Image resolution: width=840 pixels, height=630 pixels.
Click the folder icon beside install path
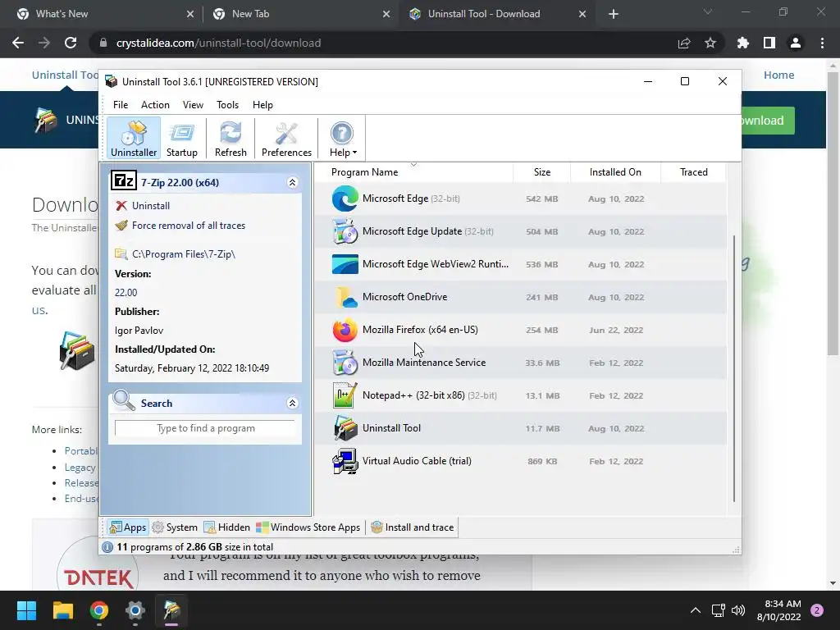pos(121,254)
